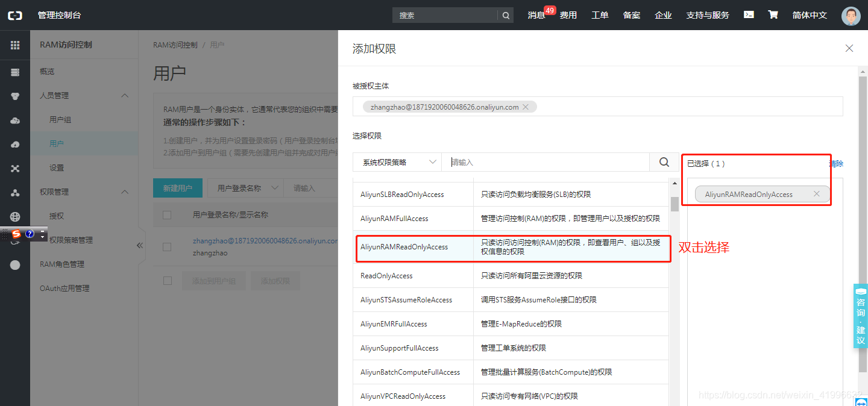Click the RAM访问控制 breadcrumb link
The width and height of the screenshot is (868, 406).
click(x=175, y=45)
